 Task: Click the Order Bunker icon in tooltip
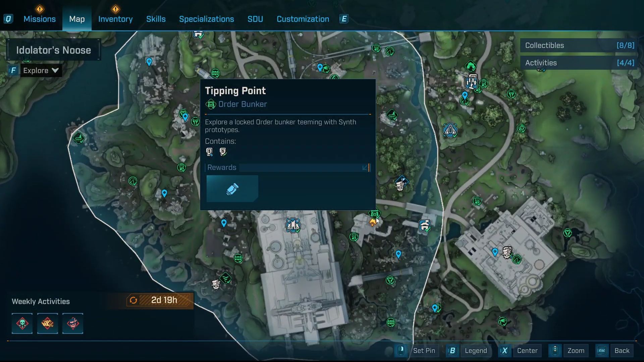211,104
